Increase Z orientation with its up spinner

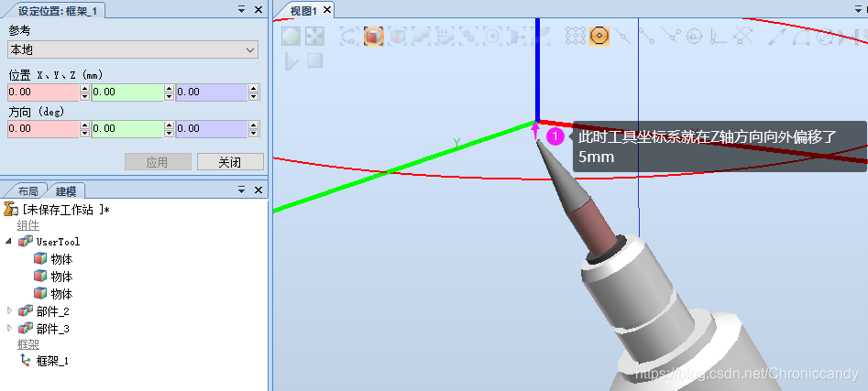[253, 125]
